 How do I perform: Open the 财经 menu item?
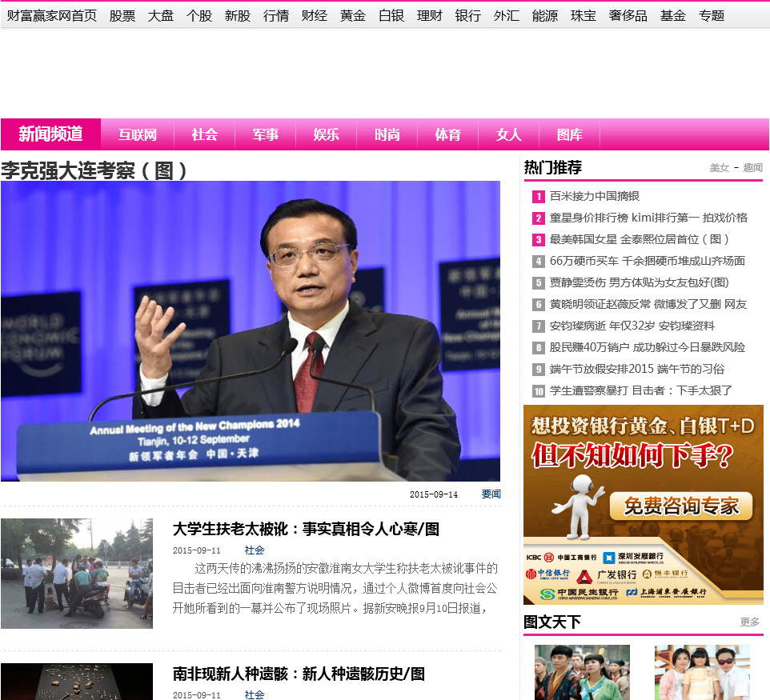pyautogui.click(x=315, y=16)
